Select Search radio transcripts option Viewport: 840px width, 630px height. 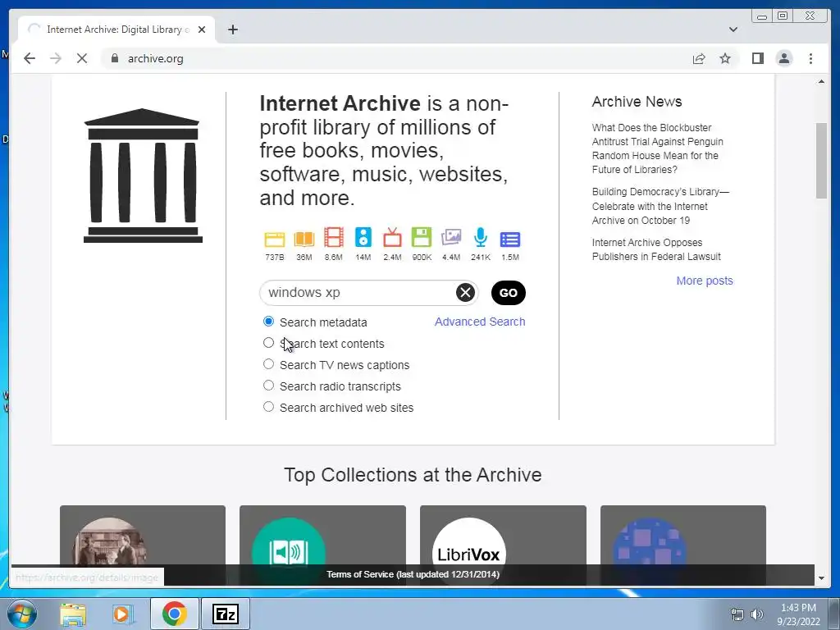(x=268, y=386)
